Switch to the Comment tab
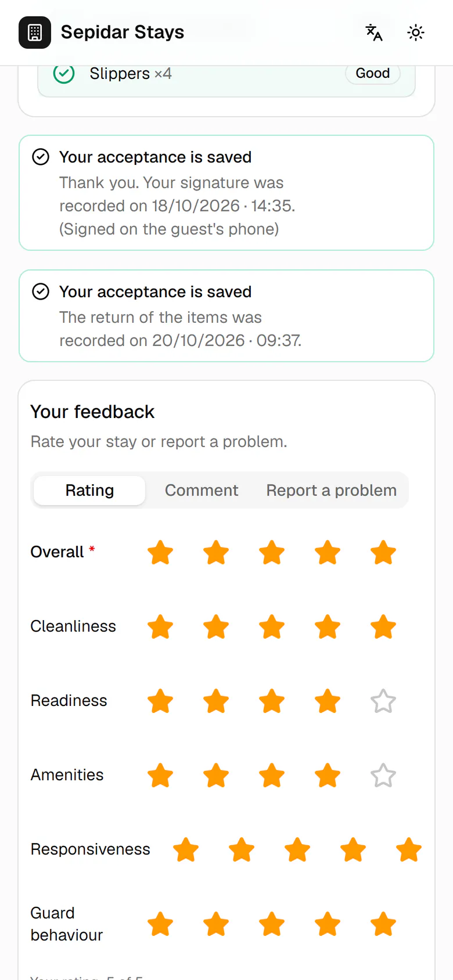 (x=202, y=491)
